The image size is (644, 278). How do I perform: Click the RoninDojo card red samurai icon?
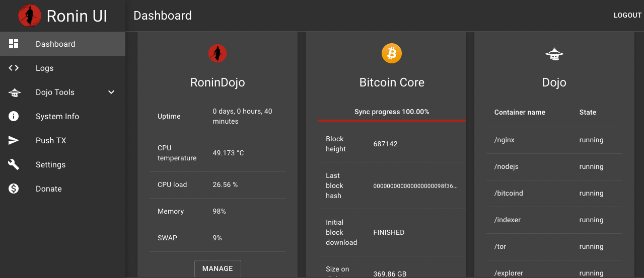tap(218, 53)
